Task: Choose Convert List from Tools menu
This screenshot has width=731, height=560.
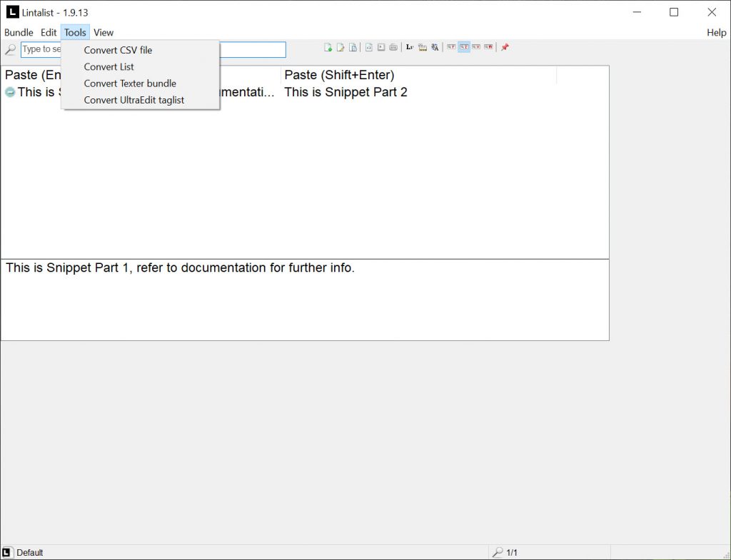Action: (141, 67)
